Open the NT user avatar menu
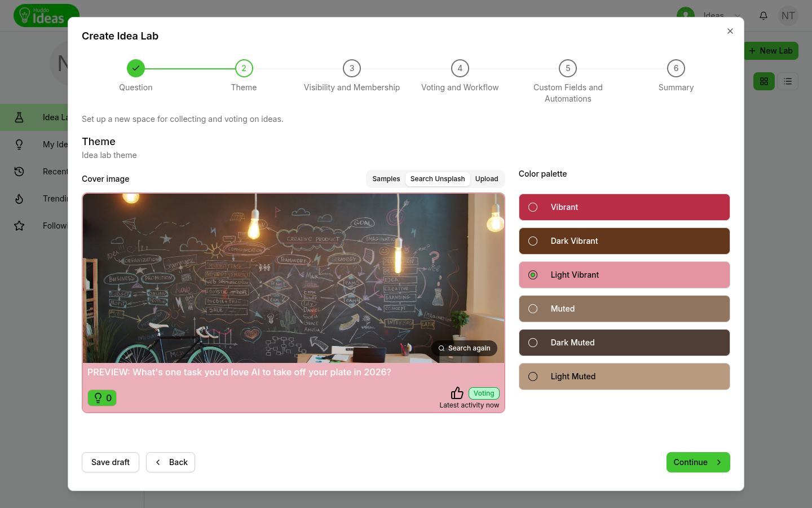The width and height of the screenshot is (812, 508). tap(788, 16)
